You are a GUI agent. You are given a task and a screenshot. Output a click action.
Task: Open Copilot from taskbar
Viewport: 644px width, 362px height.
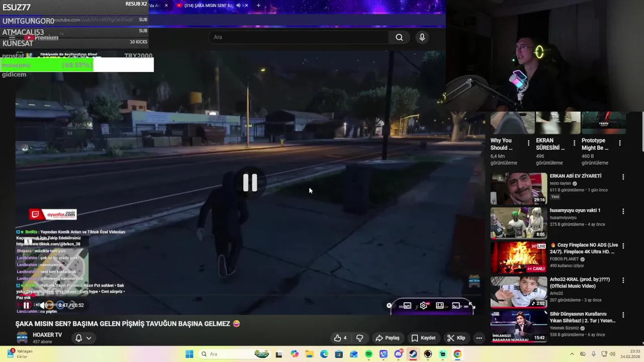tap(294, 354)
